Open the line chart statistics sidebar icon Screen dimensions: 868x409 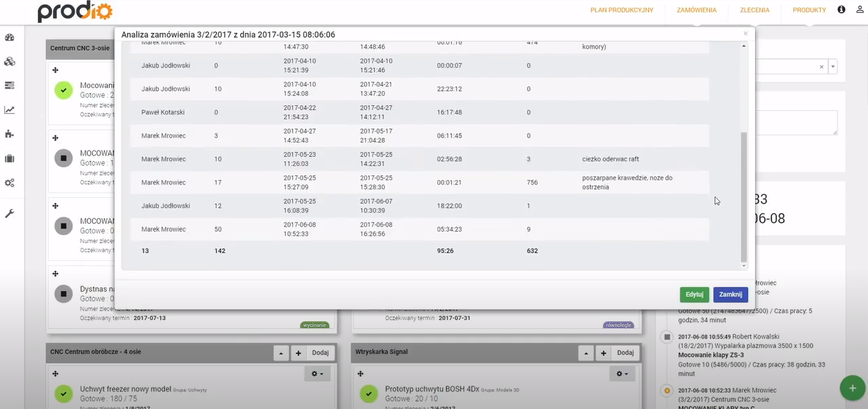click(10, 110)
